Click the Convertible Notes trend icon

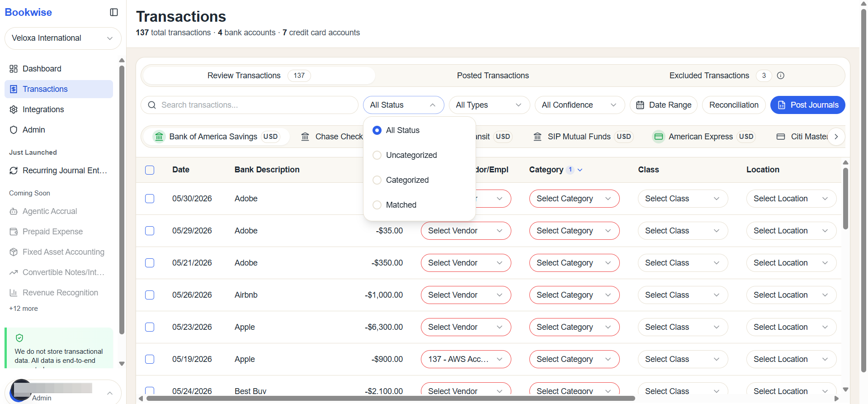[14, 272]
